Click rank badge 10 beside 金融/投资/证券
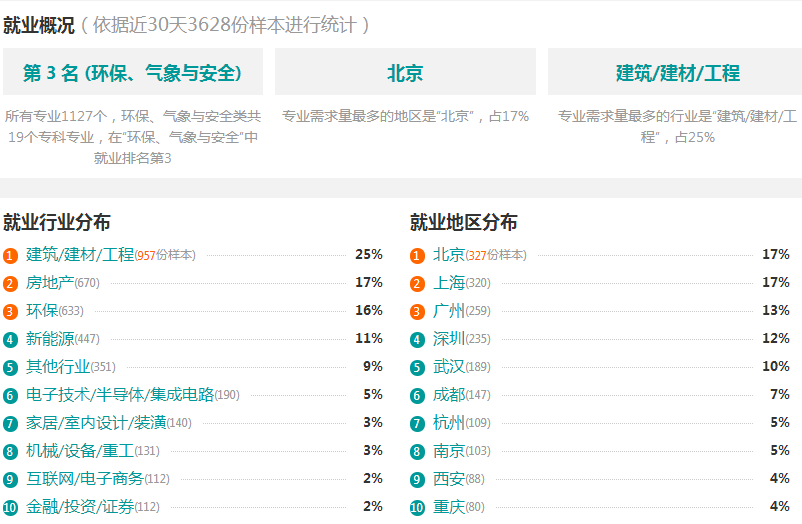 coord(10,508)
